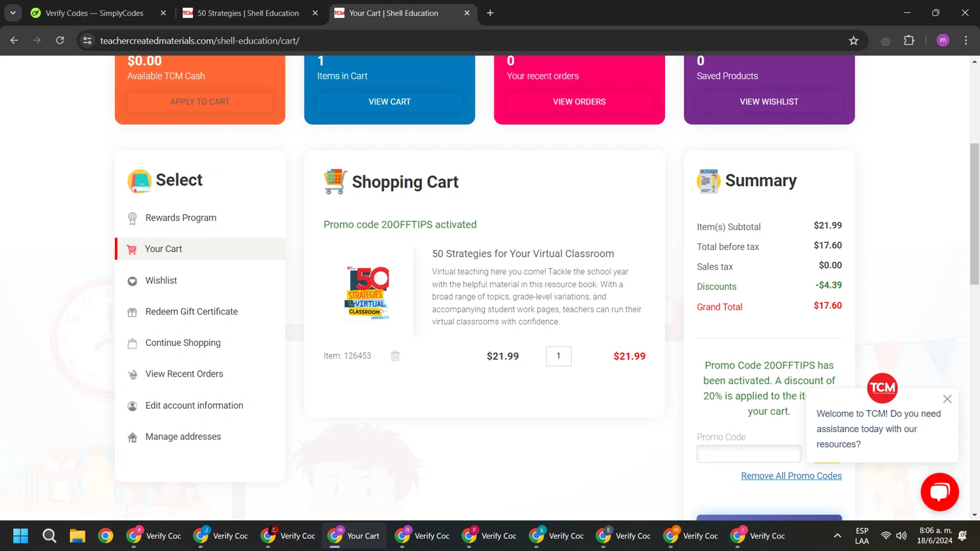Switch to the Your Cart taskbar window

tap(354, 536)
